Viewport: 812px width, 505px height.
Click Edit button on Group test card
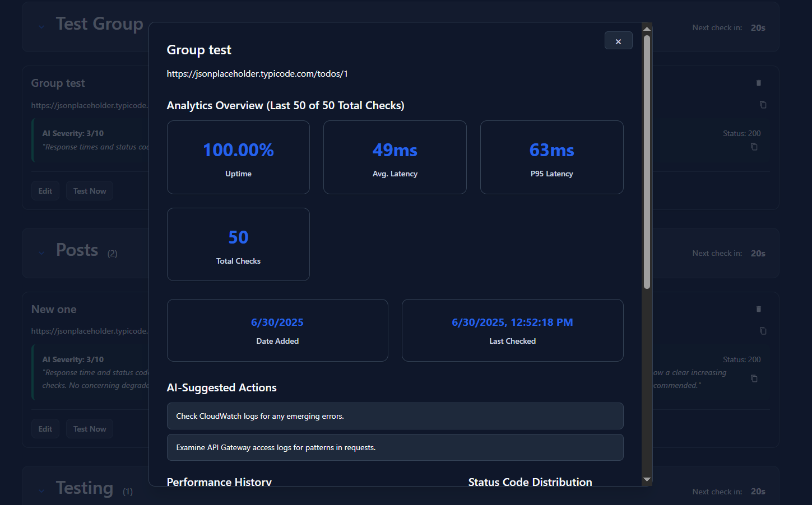pos(45,191)
